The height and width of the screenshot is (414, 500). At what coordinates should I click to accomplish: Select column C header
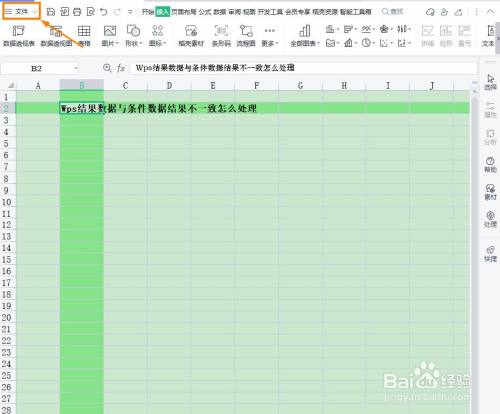(126, 86)
